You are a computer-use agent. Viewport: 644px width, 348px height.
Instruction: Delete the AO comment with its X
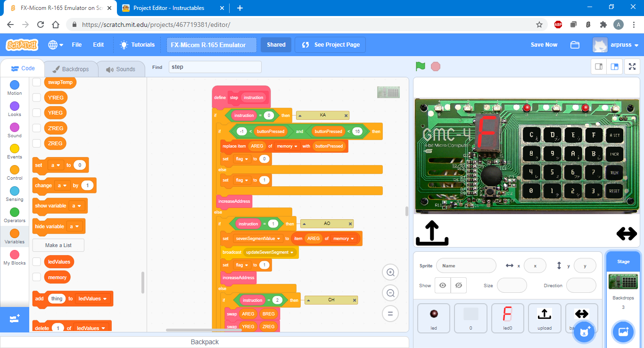tap(350, 224)
